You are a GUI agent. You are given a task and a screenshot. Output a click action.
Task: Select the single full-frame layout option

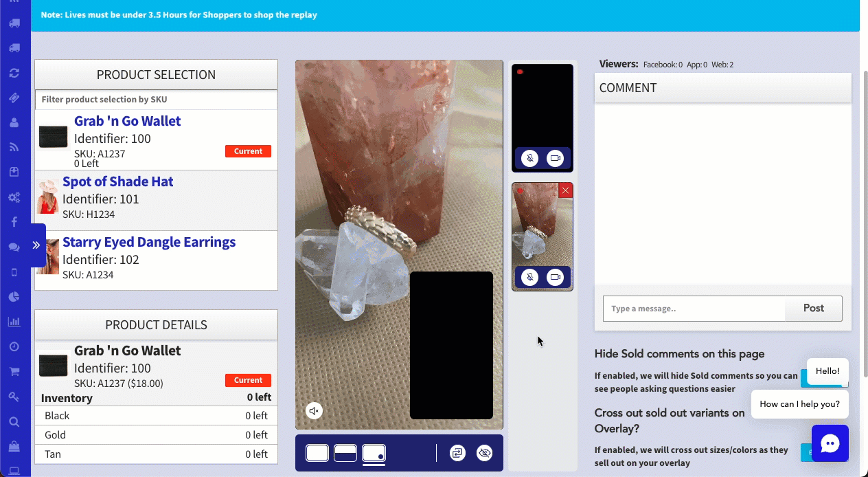click(317, 453)
